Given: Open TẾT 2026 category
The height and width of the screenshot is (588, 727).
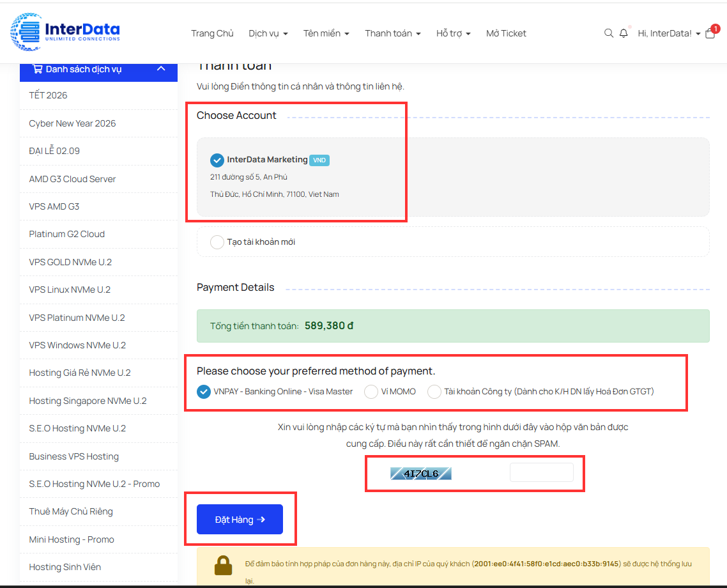Looking at the screenshot, I should click(48, 95).
